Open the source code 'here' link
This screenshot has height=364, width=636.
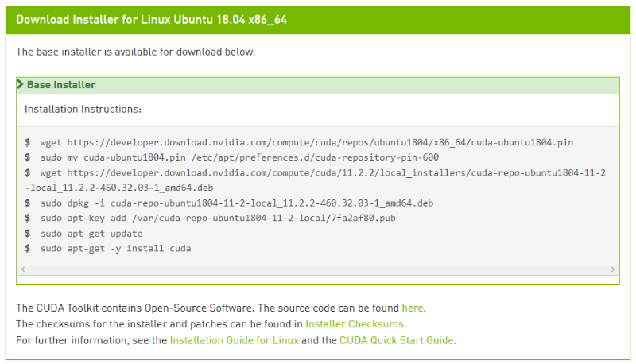pyautogui.click(x=413, y=307)
